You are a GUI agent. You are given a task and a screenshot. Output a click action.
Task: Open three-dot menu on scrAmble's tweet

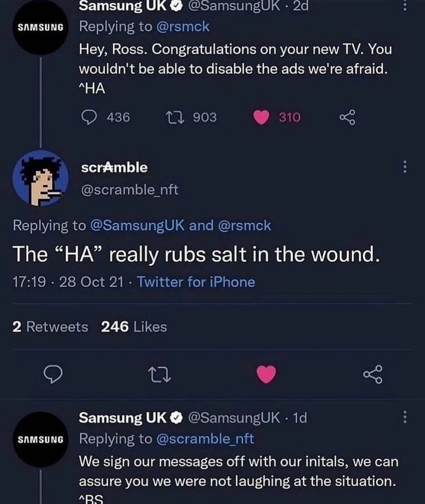[405, 167]
